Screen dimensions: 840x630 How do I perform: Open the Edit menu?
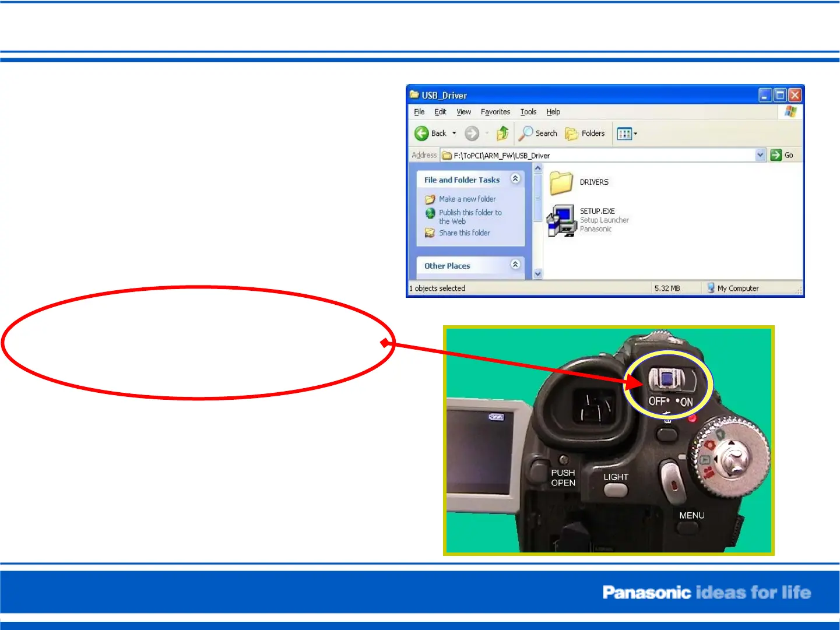440,112
